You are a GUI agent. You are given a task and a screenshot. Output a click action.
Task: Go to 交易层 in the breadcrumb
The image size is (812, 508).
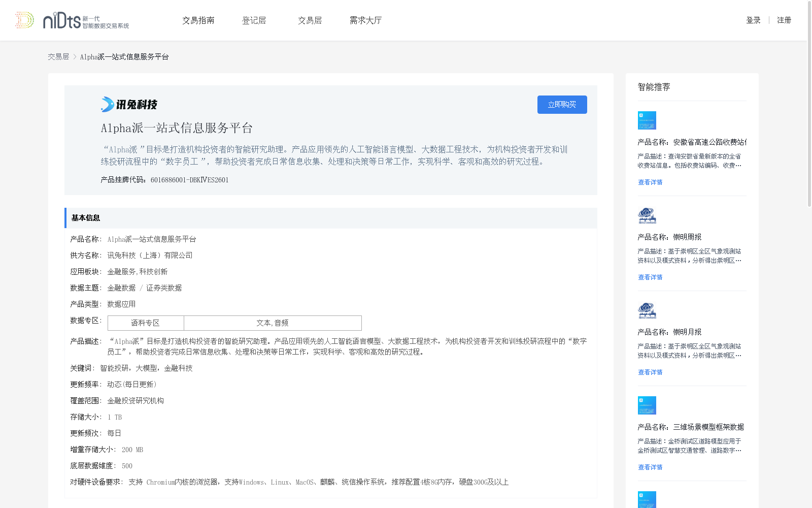[58, 57]
